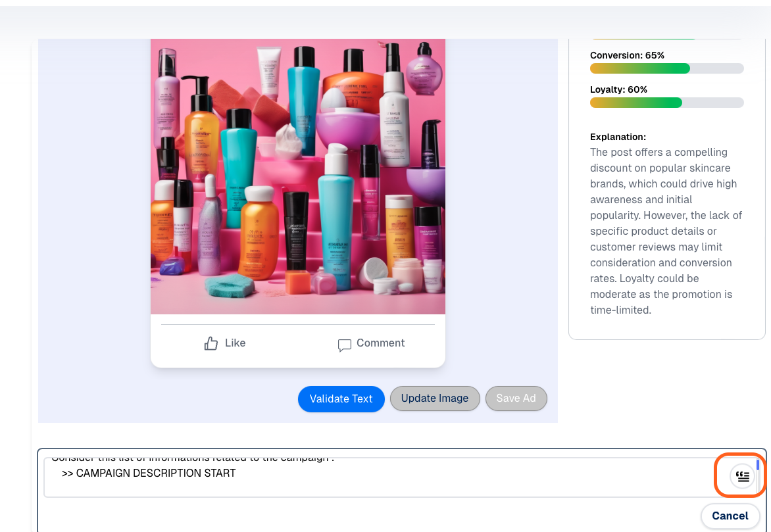Click the Conversion 65% progress bar

[666, 68]
